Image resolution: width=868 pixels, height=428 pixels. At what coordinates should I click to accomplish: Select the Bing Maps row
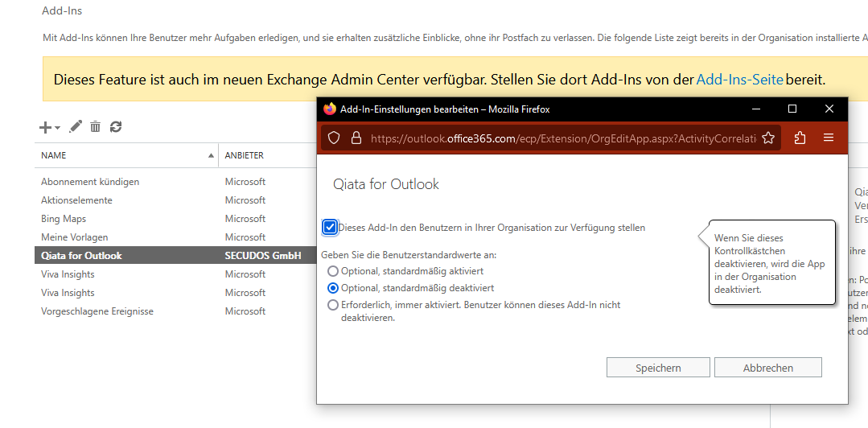[64, 219]
